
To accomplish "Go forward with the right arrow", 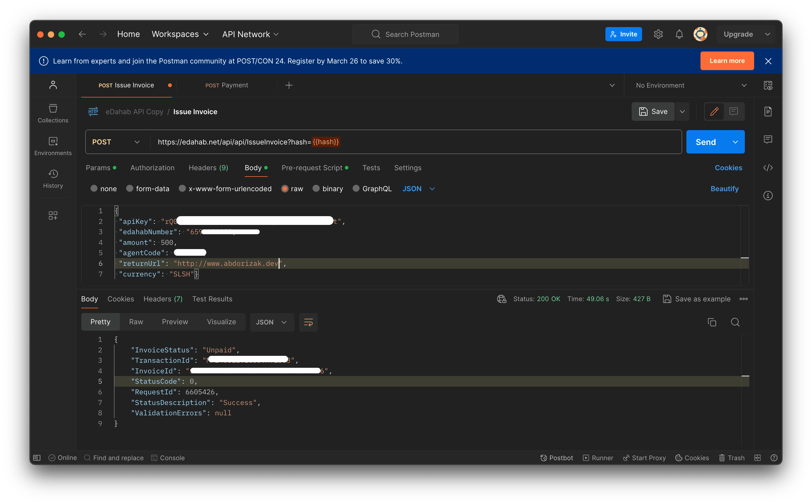I will [x=103, y=34].
